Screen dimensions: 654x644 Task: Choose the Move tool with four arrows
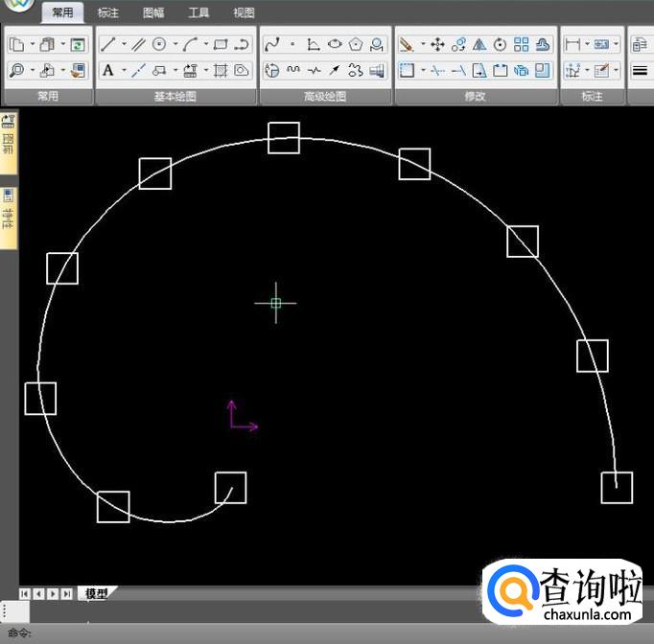[x=437, y=44]
